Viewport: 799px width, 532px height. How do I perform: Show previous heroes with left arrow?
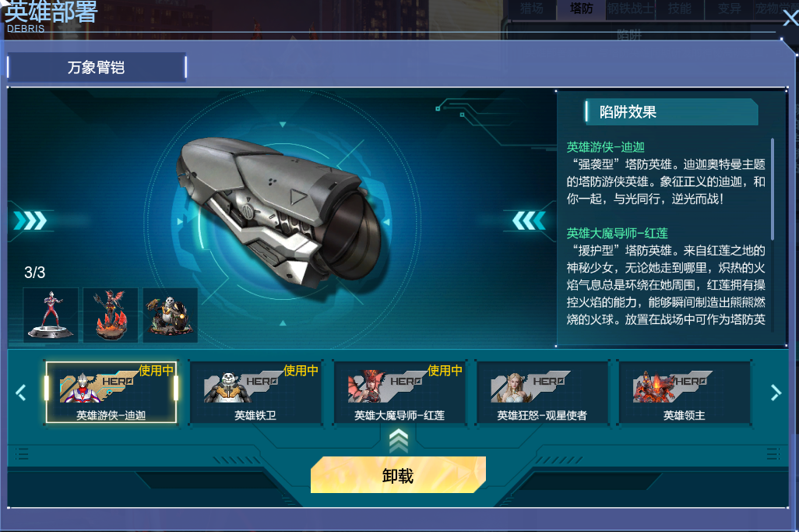pos(21,393)
